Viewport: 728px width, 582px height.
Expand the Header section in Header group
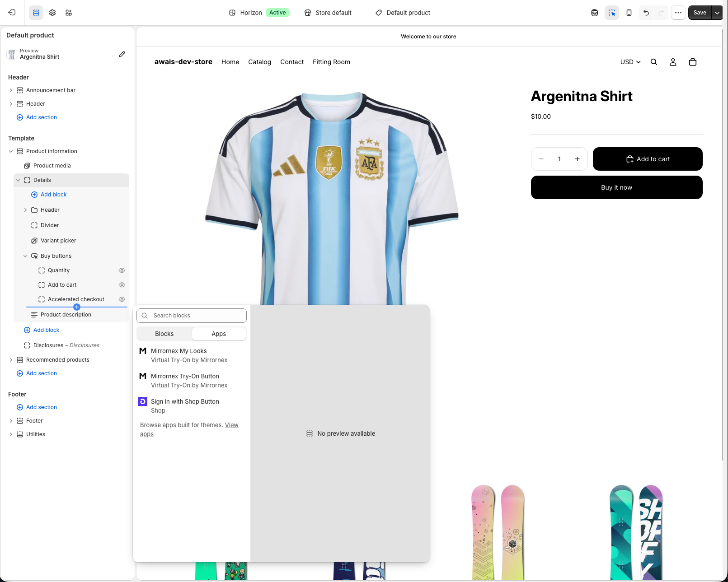pyautogui.click(x=11, y=104)
